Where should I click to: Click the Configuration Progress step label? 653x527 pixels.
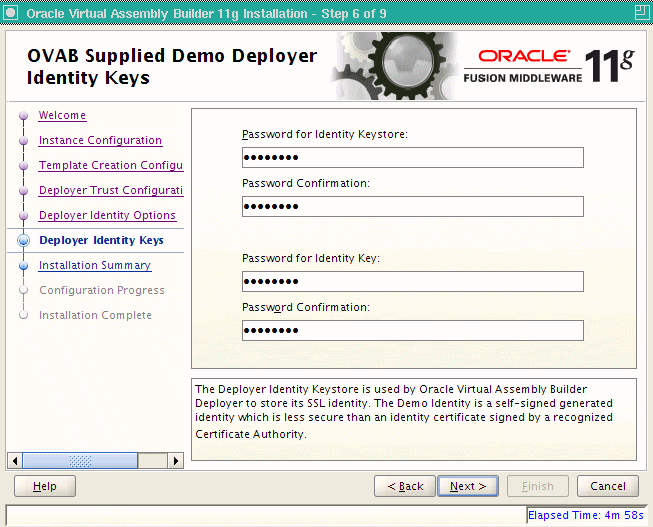tap(102, 290)
